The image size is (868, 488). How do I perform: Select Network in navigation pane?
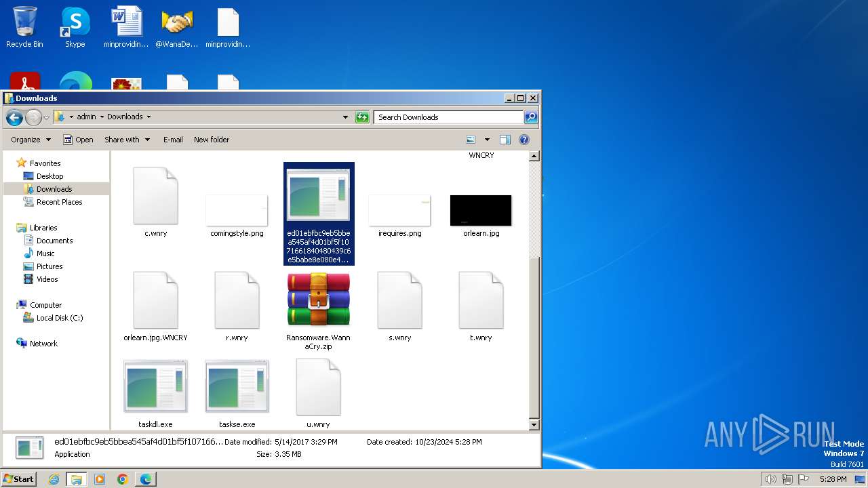click(37, 344)
